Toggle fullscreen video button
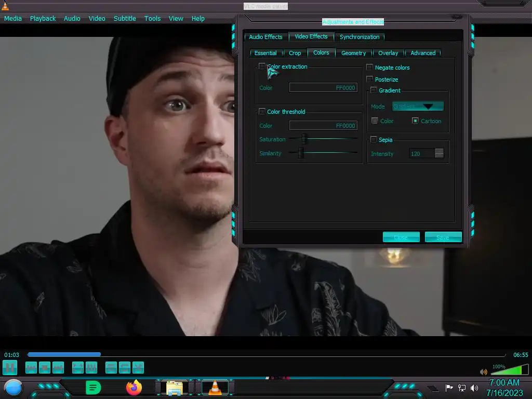532x399 pixels. 78,368
